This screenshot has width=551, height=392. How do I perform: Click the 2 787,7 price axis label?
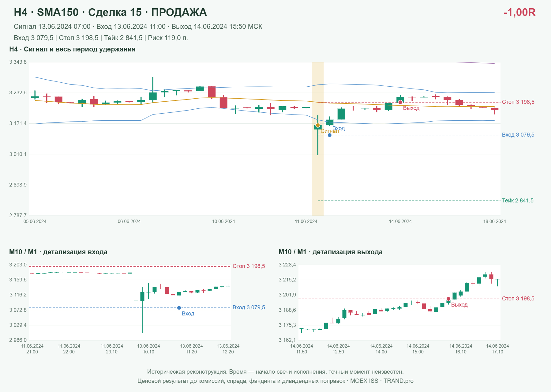point(18,215)
